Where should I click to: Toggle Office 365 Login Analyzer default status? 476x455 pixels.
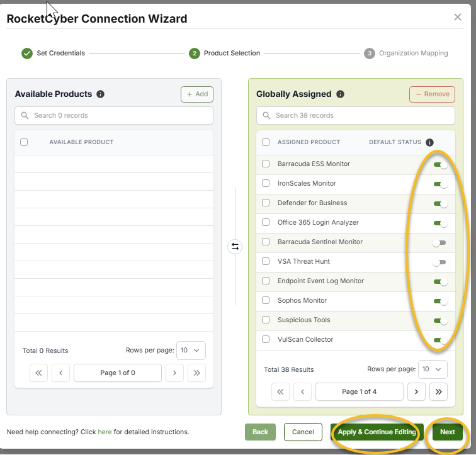440,223
